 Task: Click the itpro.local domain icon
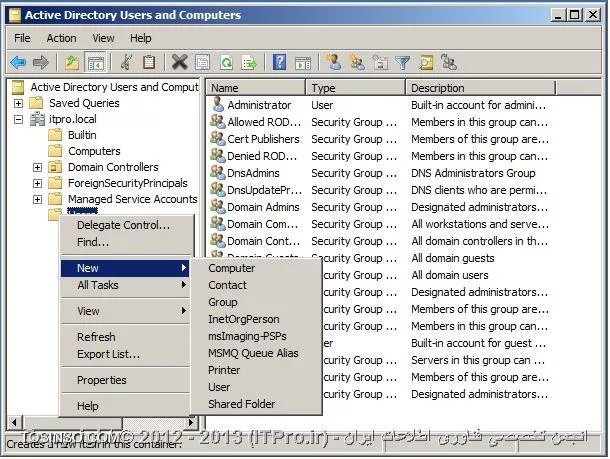click(x=37, y=119)
